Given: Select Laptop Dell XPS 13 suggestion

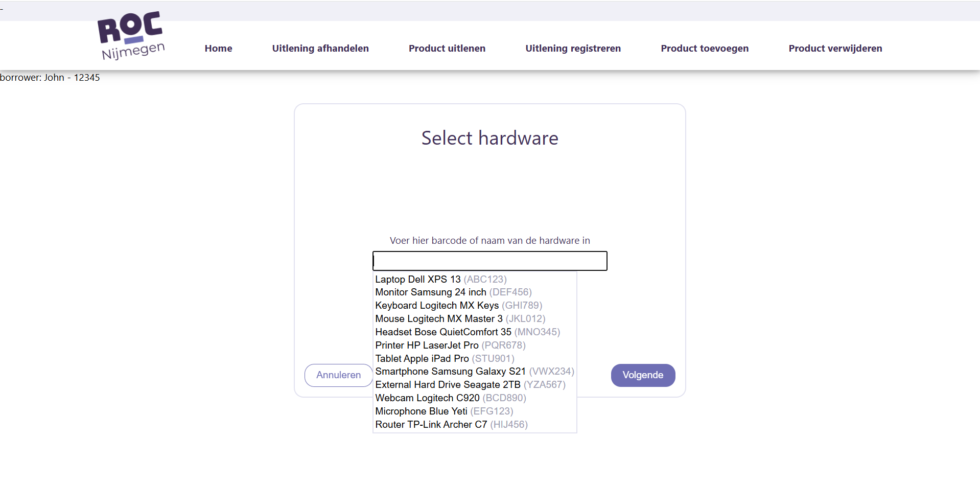Looking at the screenshot, I should [475, 279].
